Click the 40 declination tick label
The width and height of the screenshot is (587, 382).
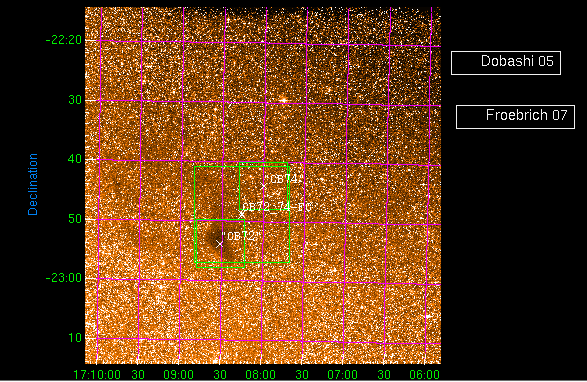(75, 159)
